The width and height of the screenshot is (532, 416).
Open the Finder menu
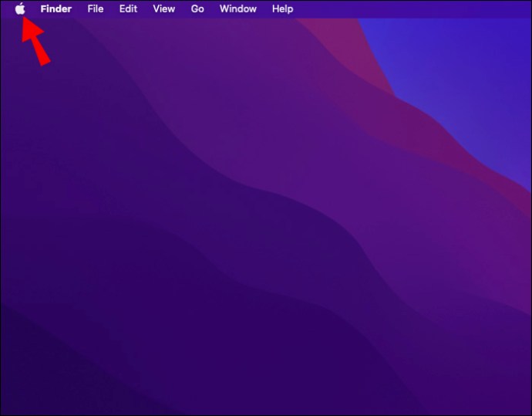click(x=56, y=8)
